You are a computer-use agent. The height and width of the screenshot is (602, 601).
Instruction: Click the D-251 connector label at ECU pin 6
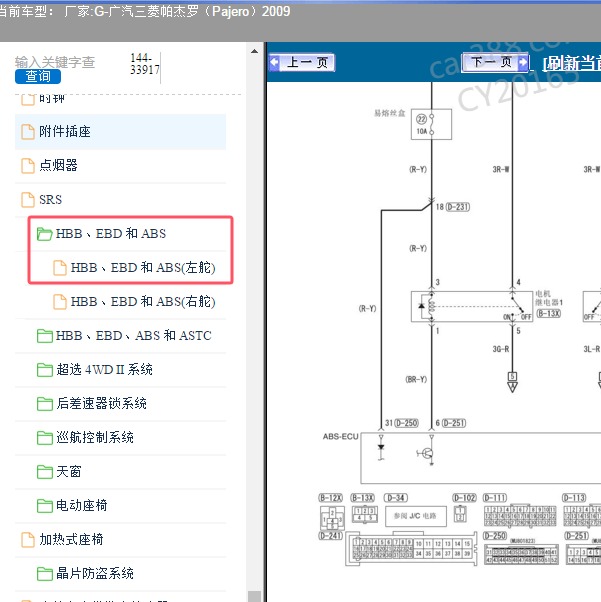click(x=454, y=423)
